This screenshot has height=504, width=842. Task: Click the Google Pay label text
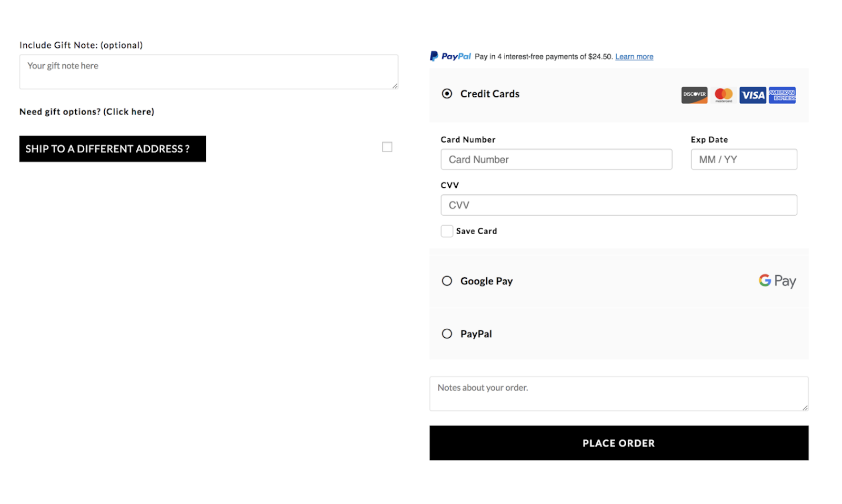tap(487, 281)
